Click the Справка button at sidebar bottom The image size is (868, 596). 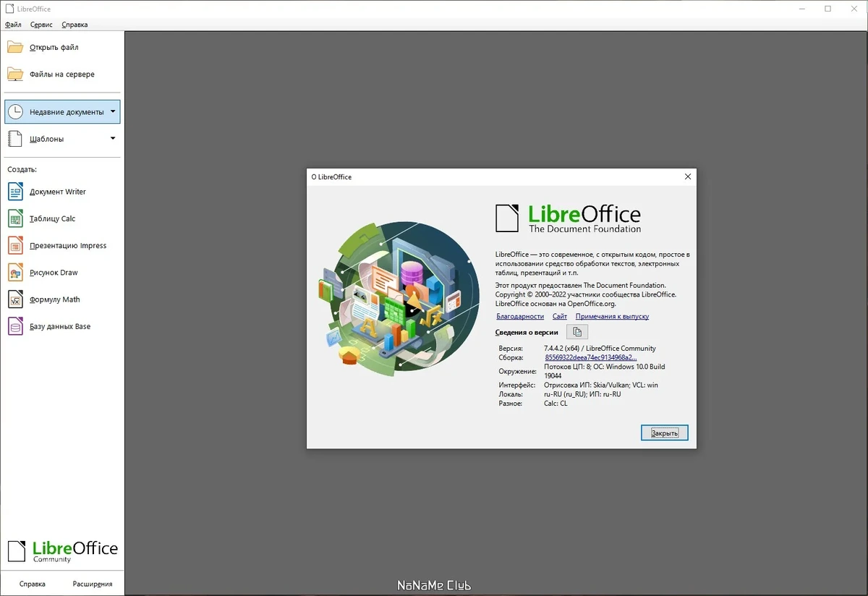32,584
